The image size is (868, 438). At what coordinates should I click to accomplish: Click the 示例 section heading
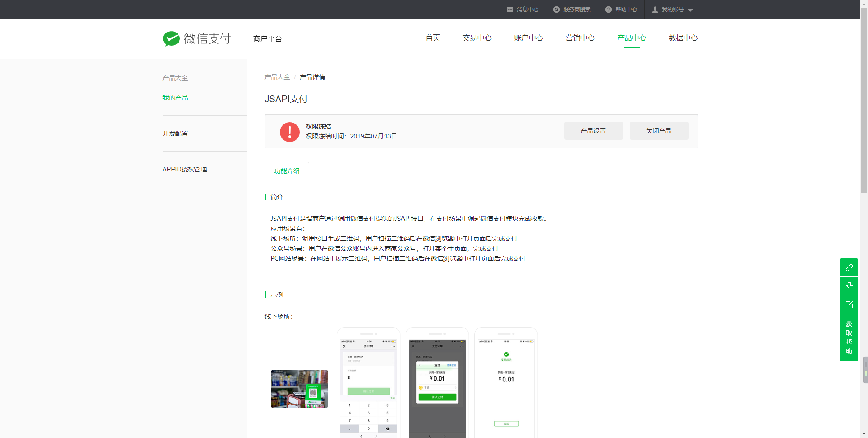point(277,295)
